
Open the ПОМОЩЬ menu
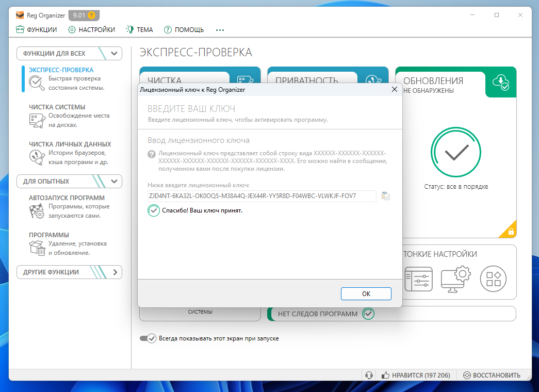point(184,29)
